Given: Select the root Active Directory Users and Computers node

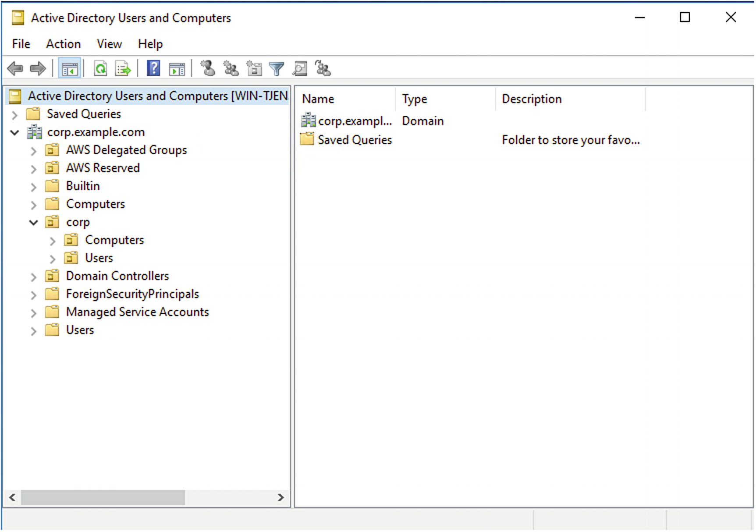Looking at the screenshot, I should (158, 96).
